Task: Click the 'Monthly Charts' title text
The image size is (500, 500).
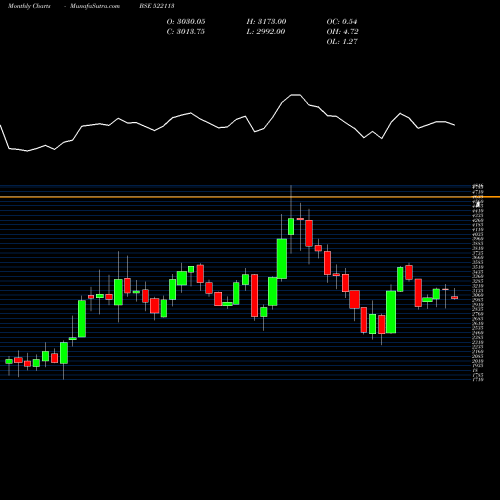Action: click(x=29, y=6)
